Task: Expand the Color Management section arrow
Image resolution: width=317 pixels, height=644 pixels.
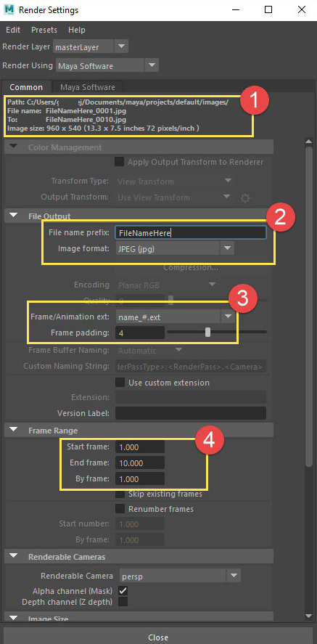Action: (x=14, y=147)
